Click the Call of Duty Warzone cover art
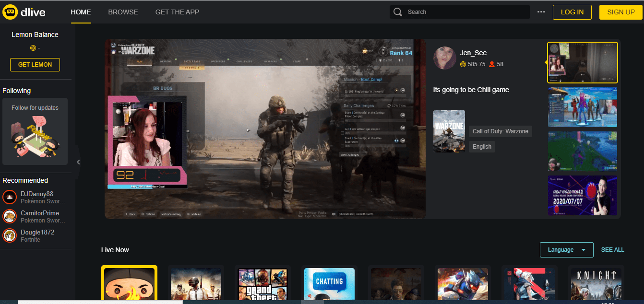The image size is (644, 304). click(x=449, y=131)
